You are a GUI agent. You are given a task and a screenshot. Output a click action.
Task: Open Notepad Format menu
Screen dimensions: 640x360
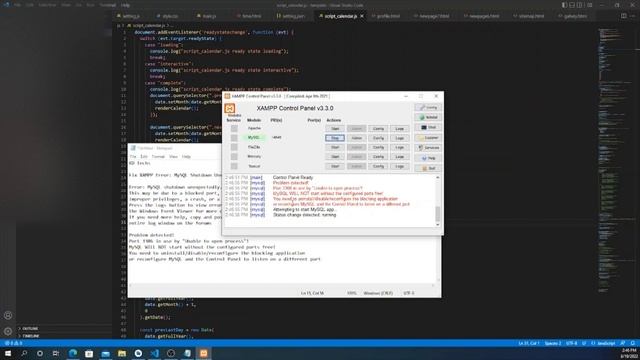(x=158, y=156)
